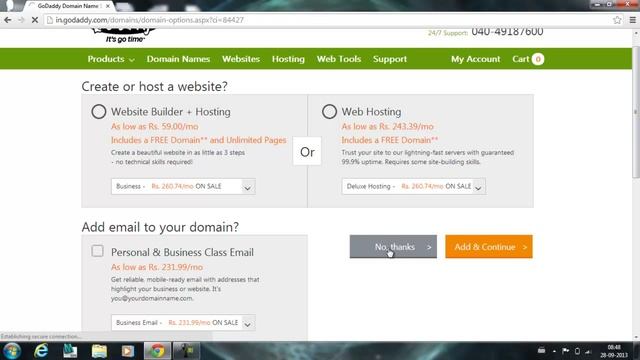Select the Web Hosting radio button
Viewport: 640px width, 360px height.
[x=329, y=111]
